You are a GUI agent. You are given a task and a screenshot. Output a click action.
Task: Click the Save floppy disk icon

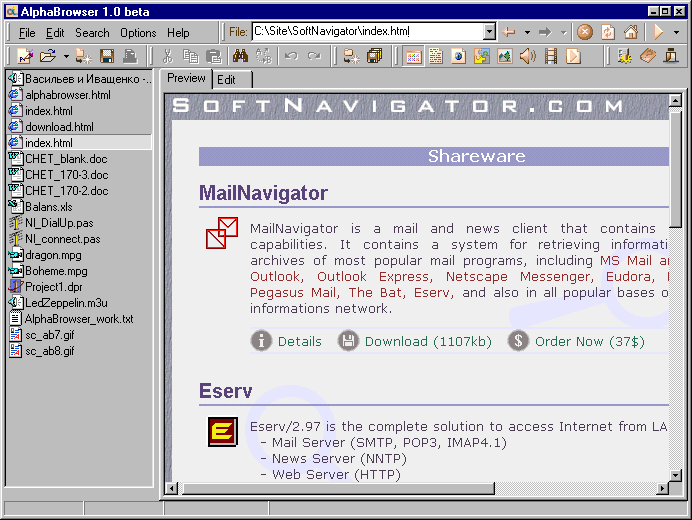(x=107, y=57)
